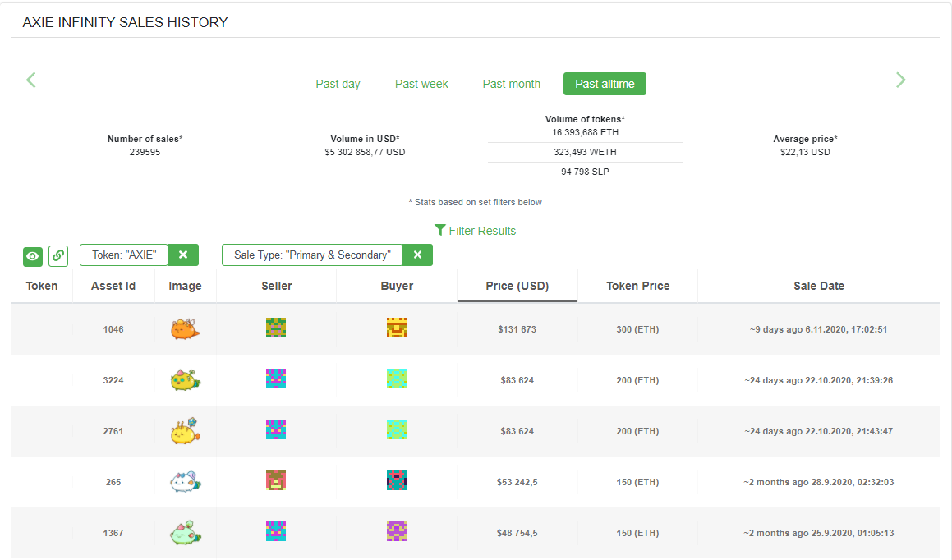Viewport: 952px width, 560px height.
Task: Open buyer identicon in asset 2761 row
Action: (397, 429)
